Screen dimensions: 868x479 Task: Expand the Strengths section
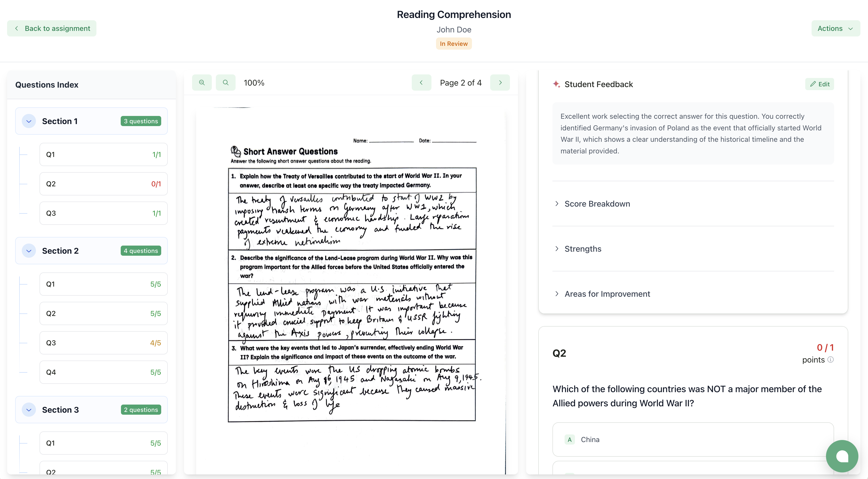[x=583, y=249]
